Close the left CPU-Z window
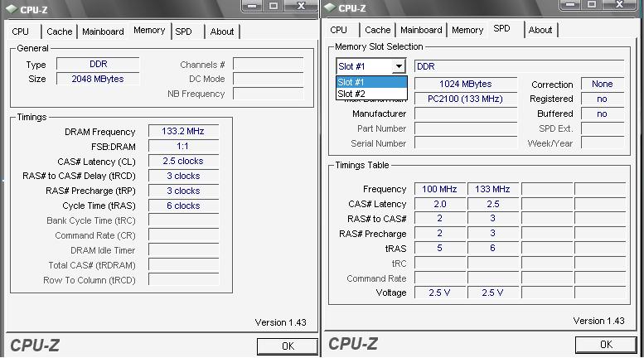Viewport: 644px width, 358px height. (x=301, y=6)
